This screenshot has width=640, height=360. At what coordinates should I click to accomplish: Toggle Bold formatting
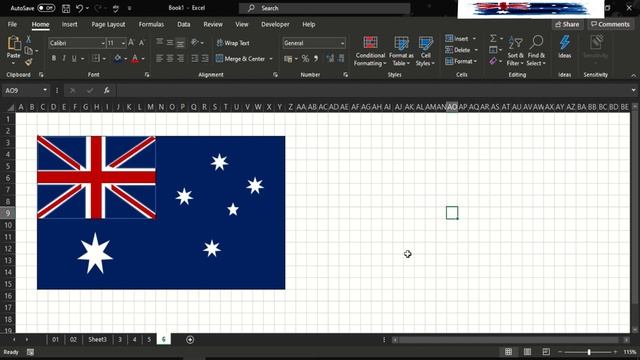click(53, 58)
